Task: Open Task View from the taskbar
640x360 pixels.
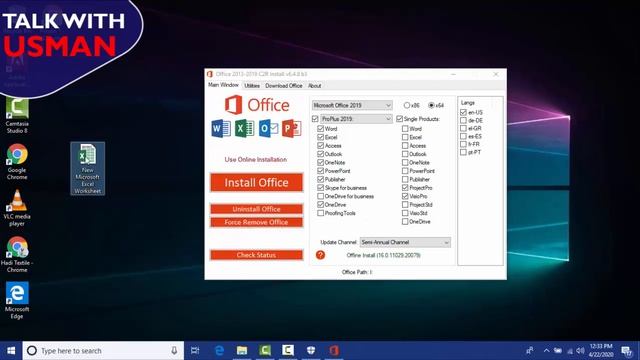Action: click(195, 351)
